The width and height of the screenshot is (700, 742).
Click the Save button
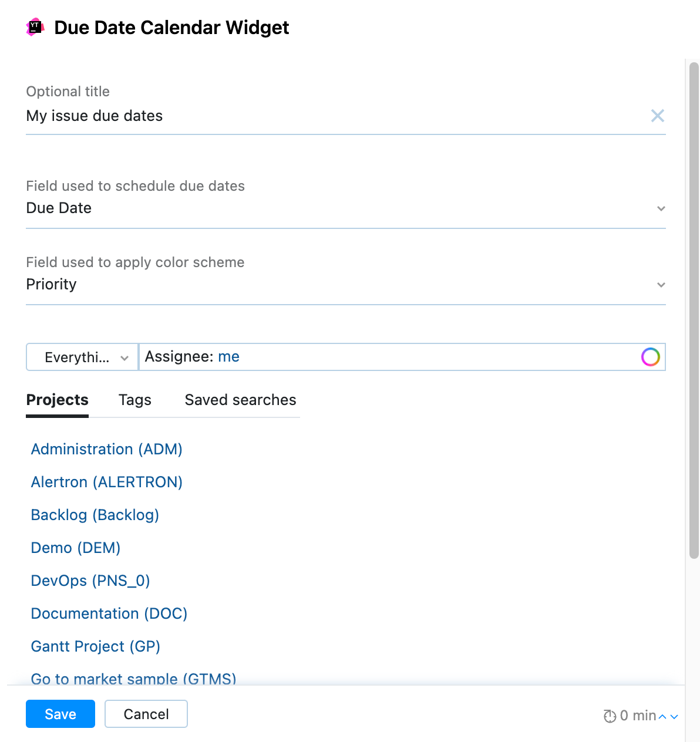60,714
